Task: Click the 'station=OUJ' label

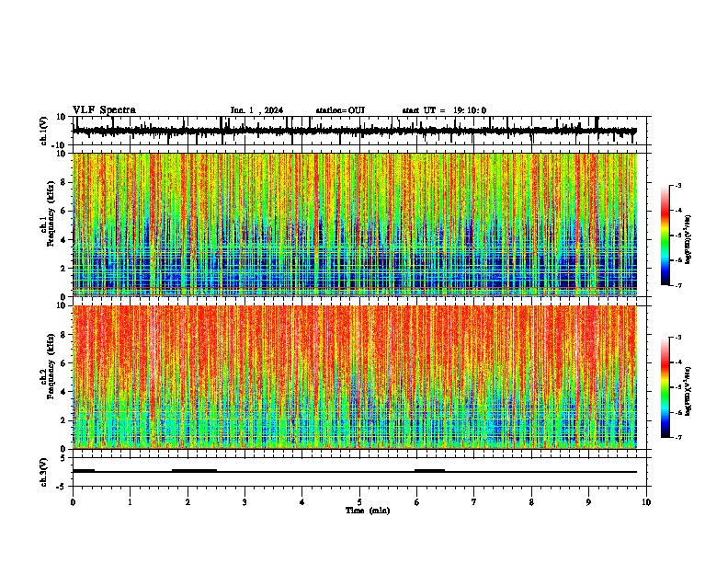Action: tap(340, 110)
